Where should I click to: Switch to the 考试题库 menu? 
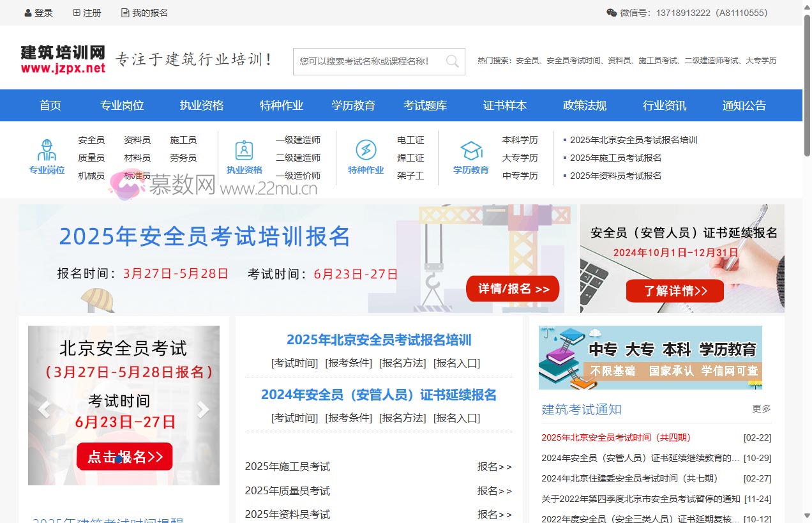click(x=425, y=105)
